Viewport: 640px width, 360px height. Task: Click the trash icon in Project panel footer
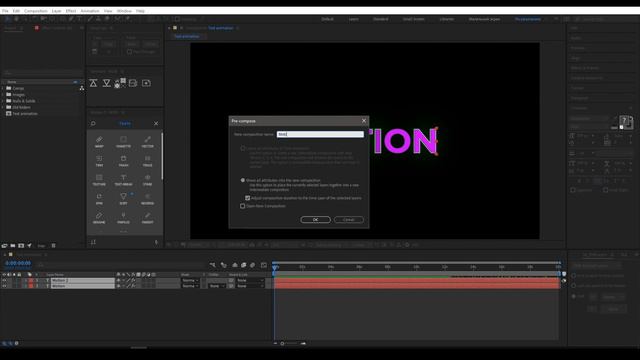point(53,246)
